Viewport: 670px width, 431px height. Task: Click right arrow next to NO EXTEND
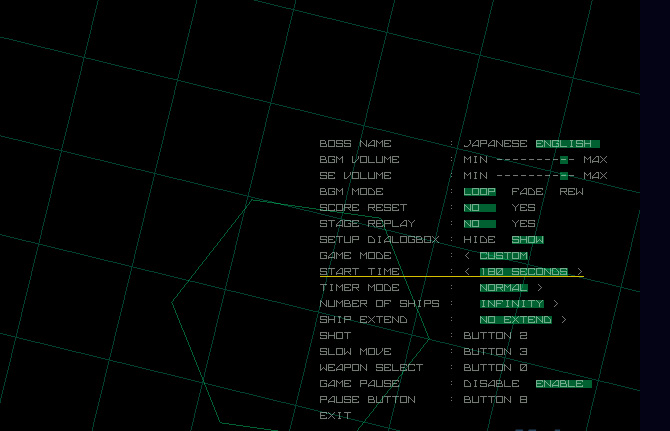564,320
